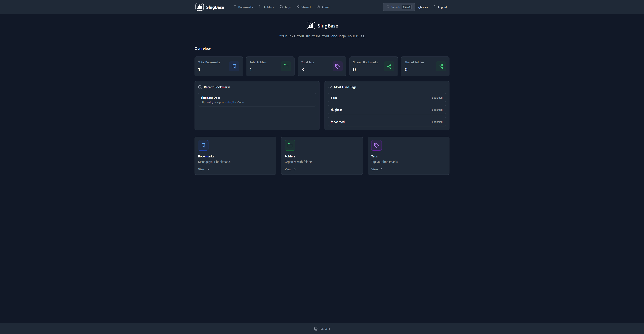
Task: Click the folder icon on Total Folders card
Action: [286, 66]
